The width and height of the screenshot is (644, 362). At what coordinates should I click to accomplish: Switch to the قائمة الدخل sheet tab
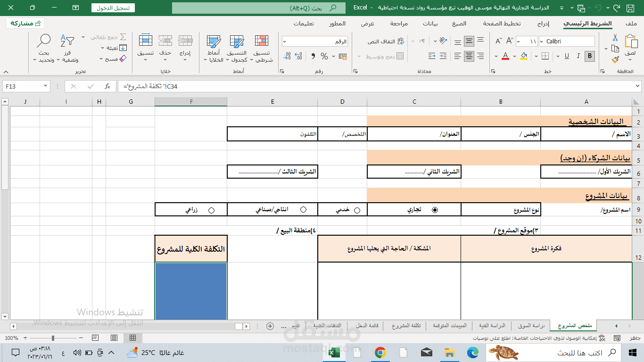pos(367,326)
